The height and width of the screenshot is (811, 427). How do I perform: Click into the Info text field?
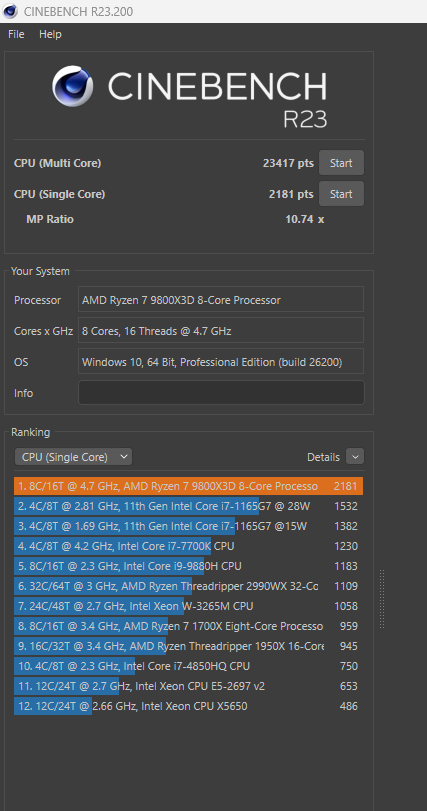coord(221,393)
